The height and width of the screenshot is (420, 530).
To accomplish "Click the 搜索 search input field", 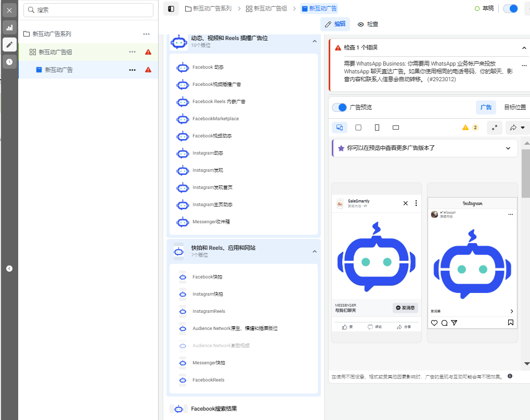I will coord(88,10).
